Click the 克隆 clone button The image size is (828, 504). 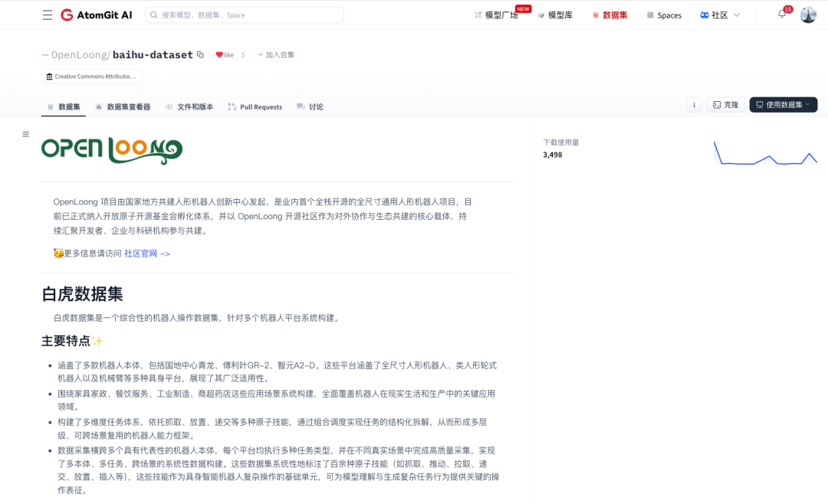(725, 105)
